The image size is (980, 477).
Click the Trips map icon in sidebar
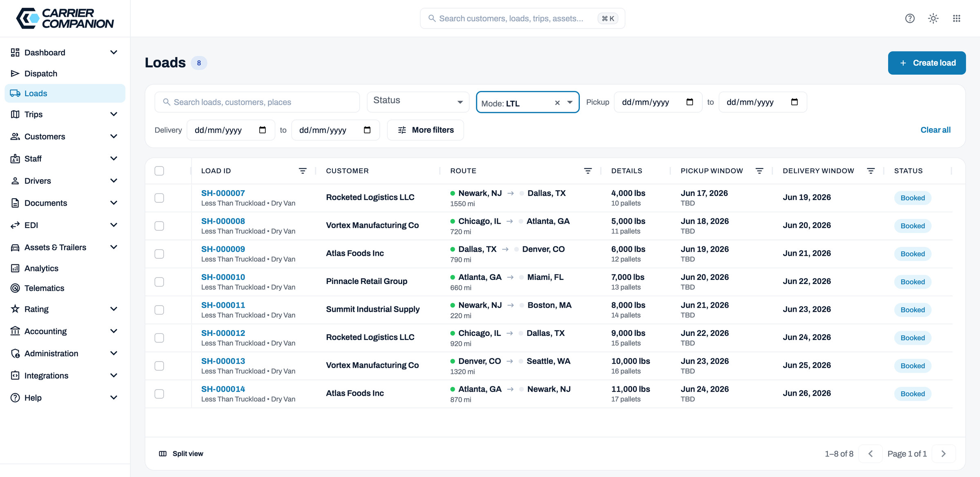tap(15, 114)
